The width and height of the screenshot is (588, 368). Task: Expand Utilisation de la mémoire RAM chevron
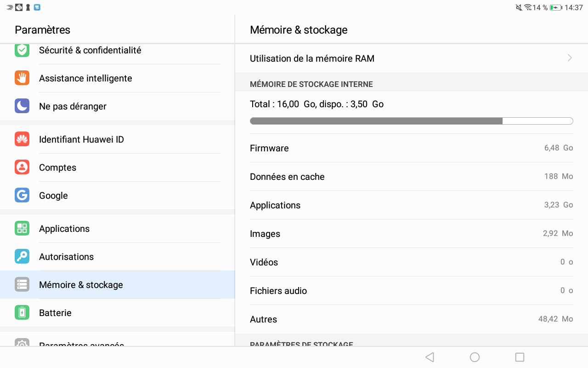(x=570, y=58)
